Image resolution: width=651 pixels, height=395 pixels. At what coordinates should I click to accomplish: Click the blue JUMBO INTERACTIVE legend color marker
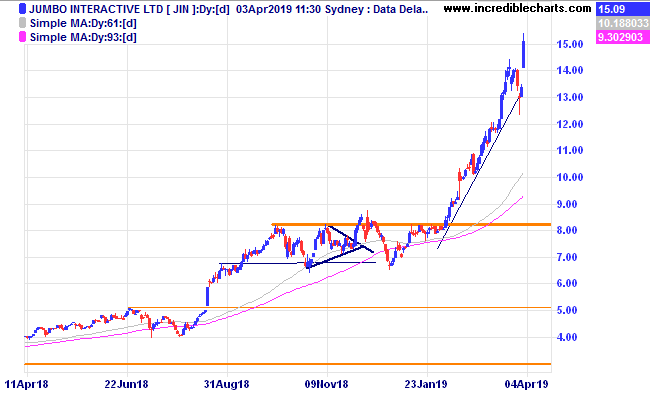(x=23, y=9)
